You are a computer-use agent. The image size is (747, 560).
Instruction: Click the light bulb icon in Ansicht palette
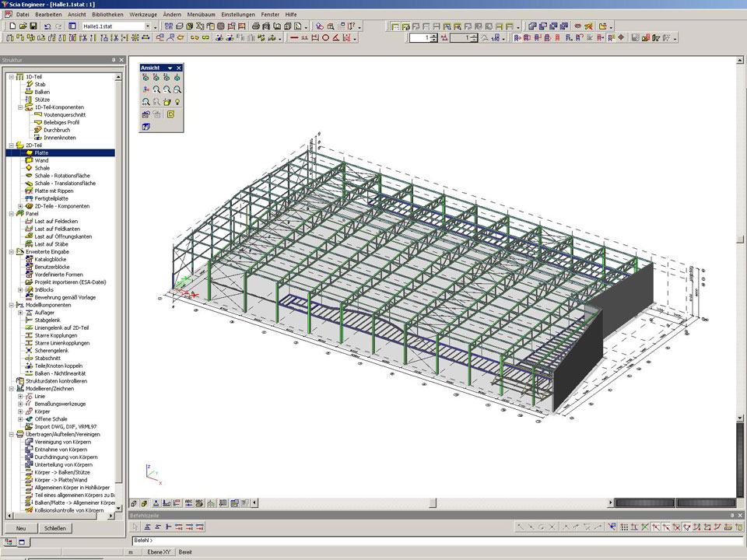click(x=177, y=102)
